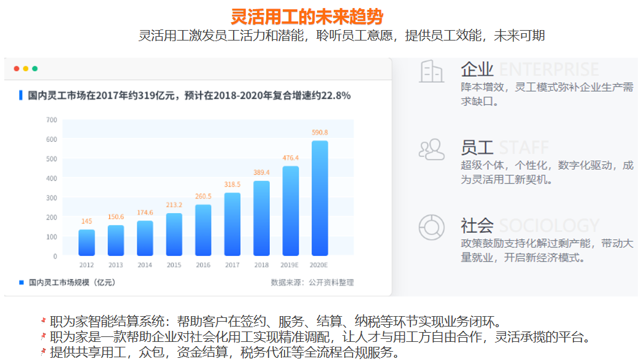The image size is (644, 364).
Task: Select the 2016 bar in chart
Action: point(203,230)
